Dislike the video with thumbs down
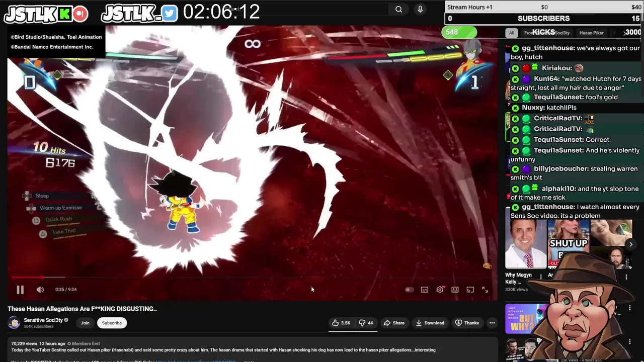This screenshot has height=362, width=644. (366, 323)
